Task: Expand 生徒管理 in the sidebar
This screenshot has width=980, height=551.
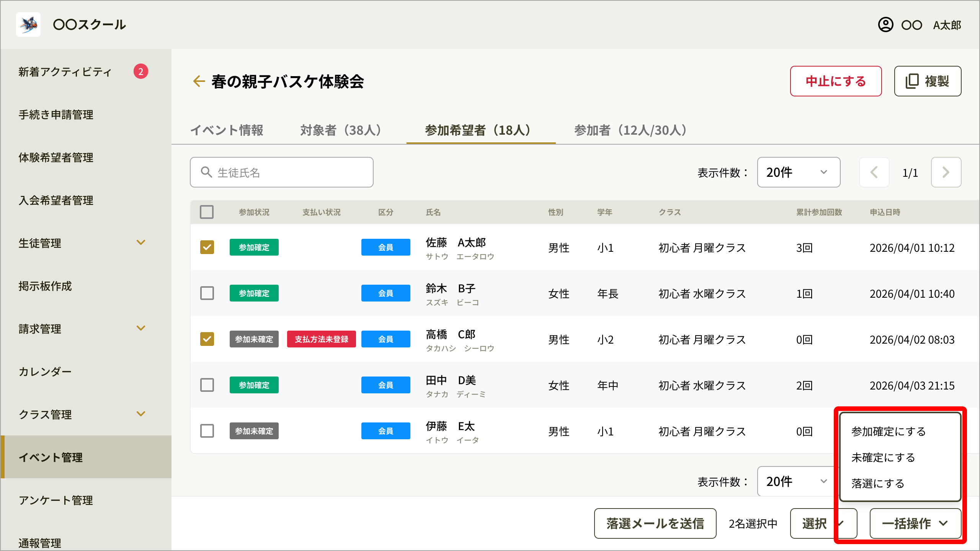Action: click(x=141, y=243)
